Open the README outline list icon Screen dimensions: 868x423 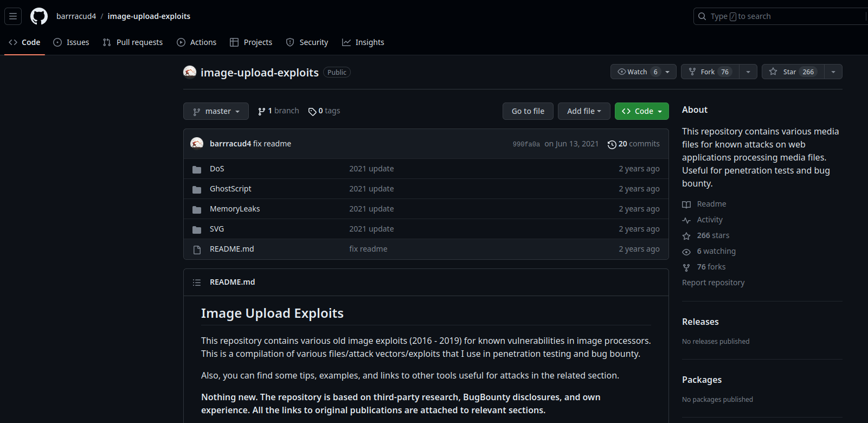point(197,283)
